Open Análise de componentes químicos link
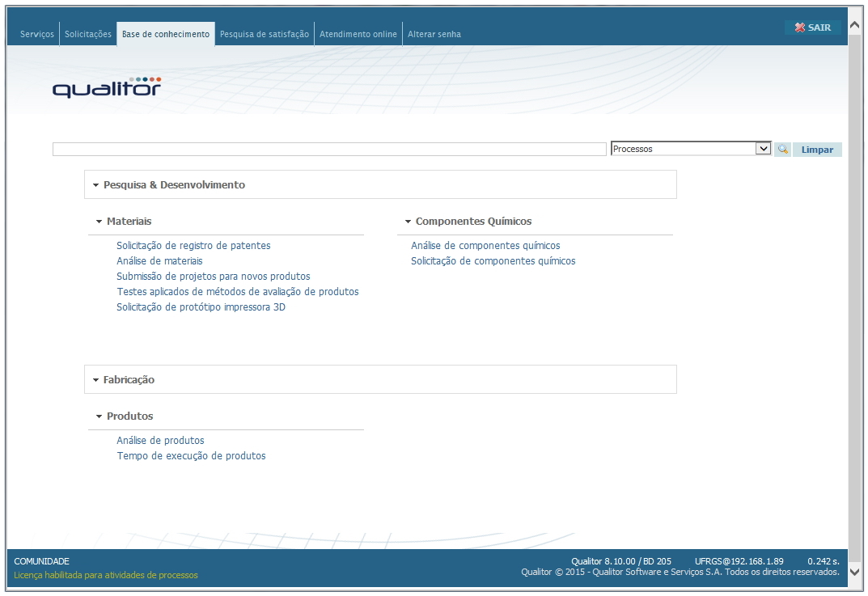 pos(485,246)
